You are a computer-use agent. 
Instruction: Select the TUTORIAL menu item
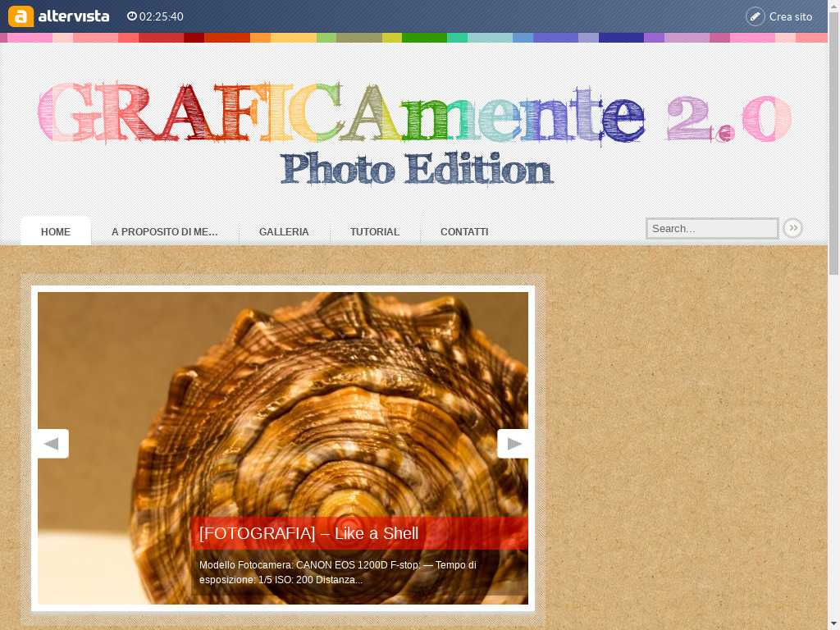375,231
